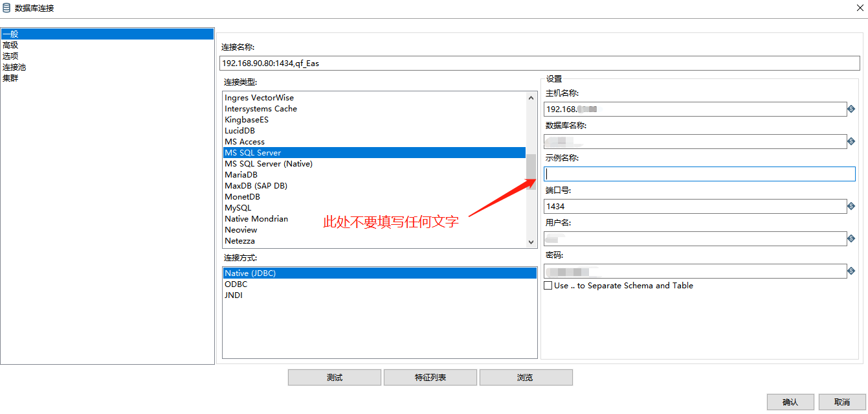Click the variable icon beside 密码 field

coord(851,271)
